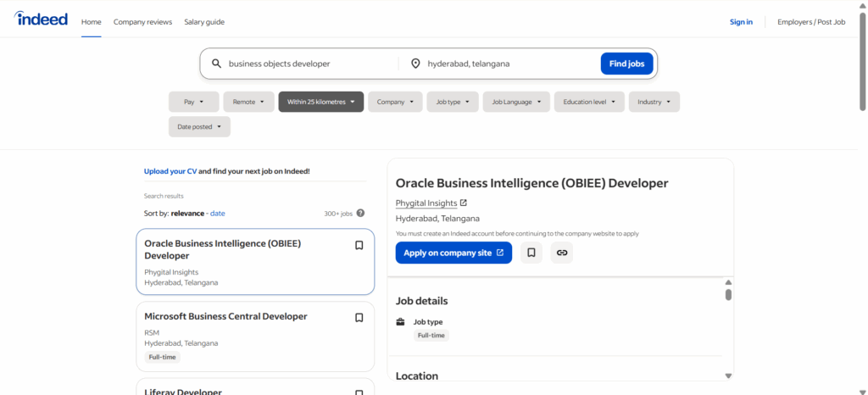Click the RSM company name

click(x=152, y=333)
